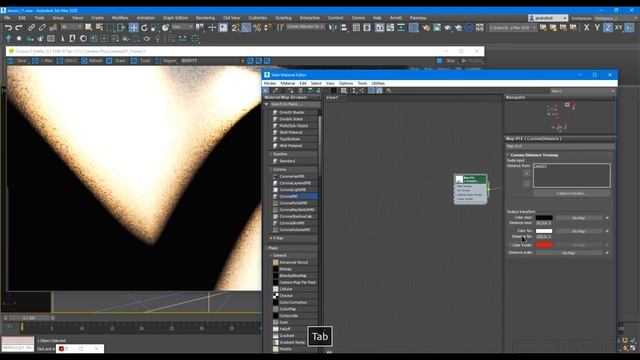
Task: Collapse the Corona materials group
Action: coord(271,169)
